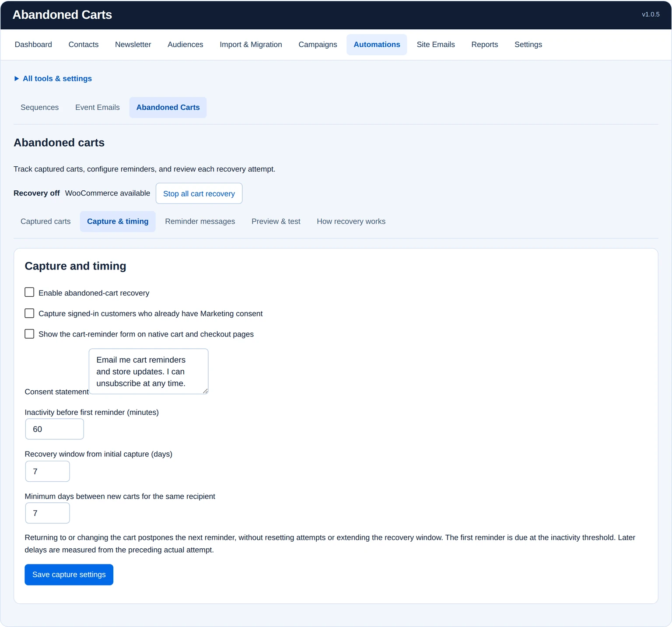Viewport: 672px width, 627px height.
Task: Go to Settings tab
Action: tap(528, 45)
